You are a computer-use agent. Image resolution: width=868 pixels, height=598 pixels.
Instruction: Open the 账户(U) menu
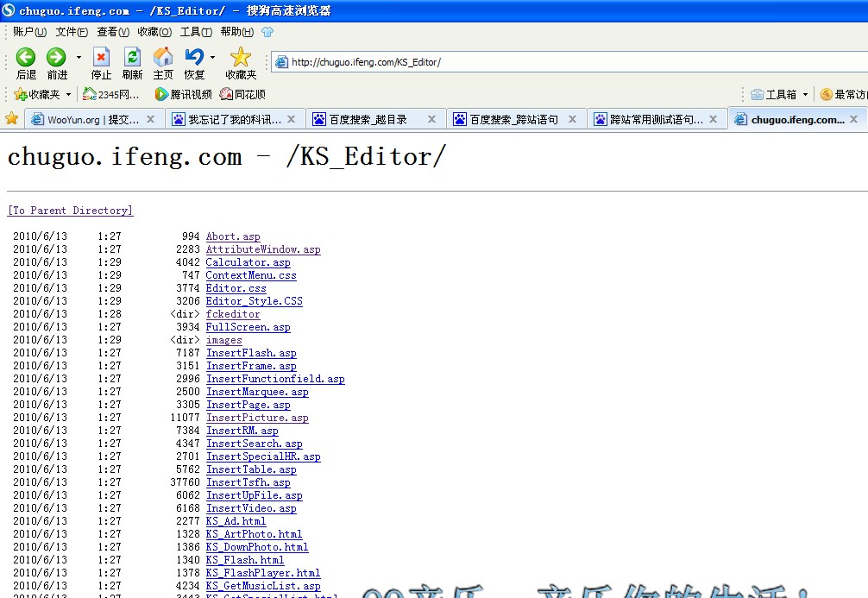30,32
